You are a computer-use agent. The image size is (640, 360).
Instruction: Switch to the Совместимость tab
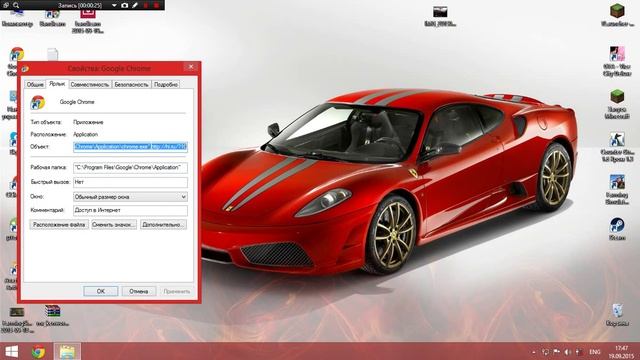90,84
